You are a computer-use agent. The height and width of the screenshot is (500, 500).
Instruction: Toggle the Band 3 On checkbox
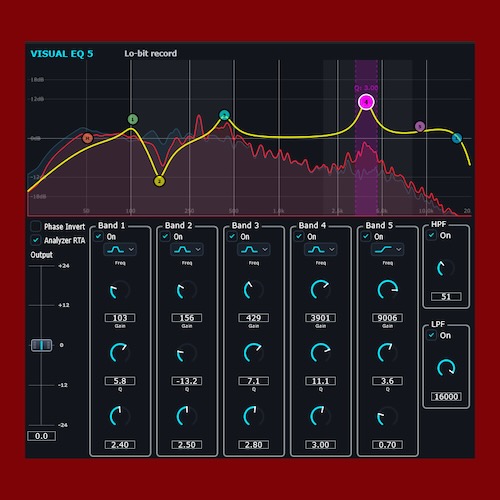[232, 236]
